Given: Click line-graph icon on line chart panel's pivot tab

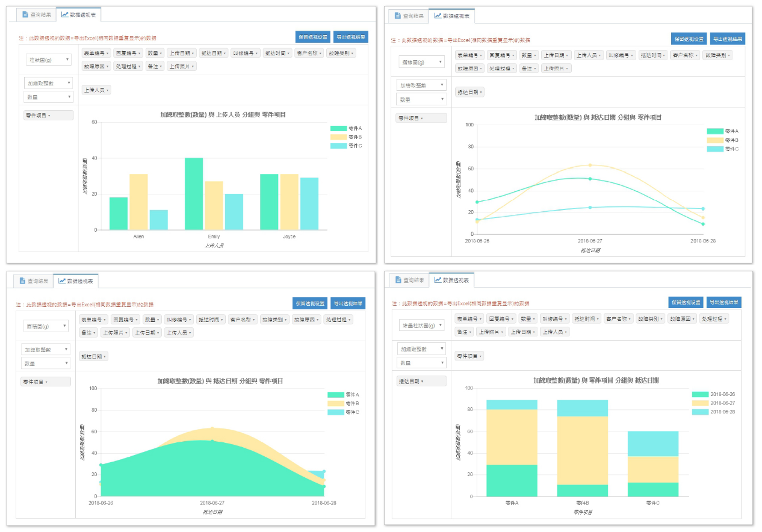Looking at the screenshot, I should click(438, 16).
